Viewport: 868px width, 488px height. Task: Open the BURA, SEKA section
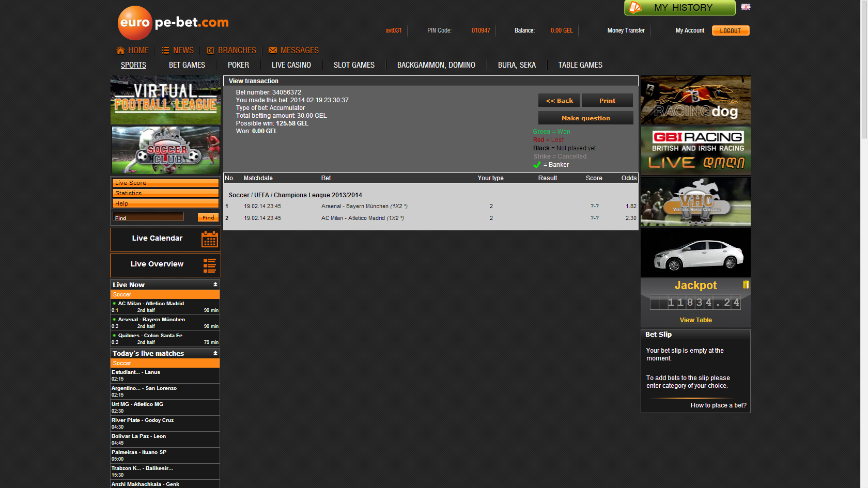coord(517,65)
